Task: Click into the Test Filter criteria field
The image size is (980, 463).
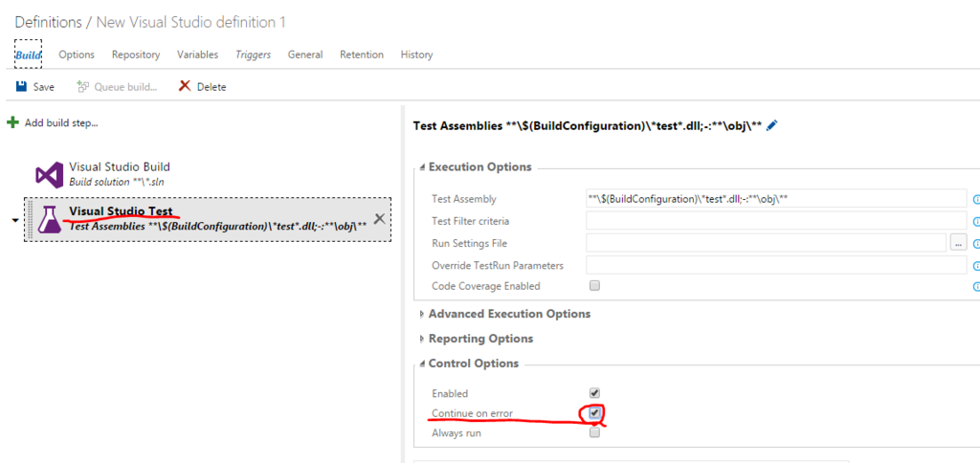Action: tap(775, 221)
